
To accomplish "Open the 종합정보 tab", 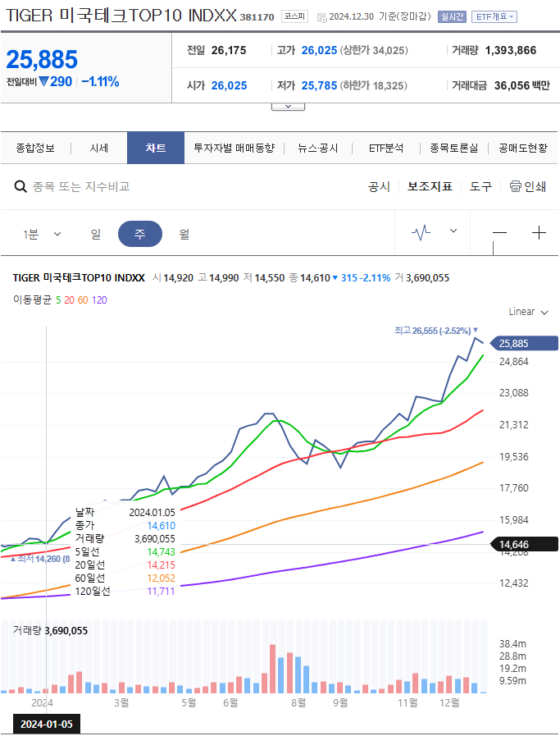I will pyautogui.click(x=35, y=149).
